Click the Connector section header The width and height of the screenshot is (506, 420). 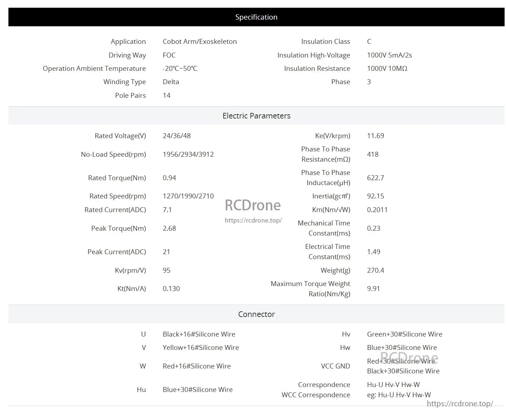pos(256,314)
